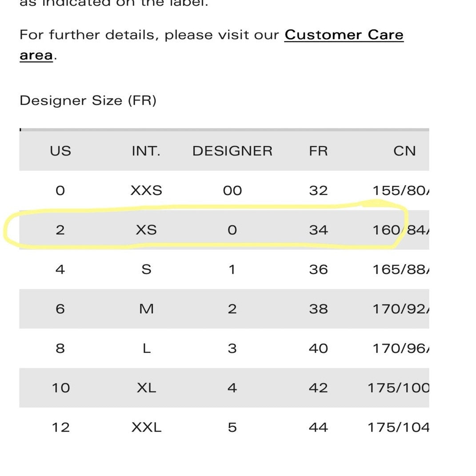Screen dimensions: 476x476
Task: Select the highlighted XS size cell
Action: click(x=146, y=230)
